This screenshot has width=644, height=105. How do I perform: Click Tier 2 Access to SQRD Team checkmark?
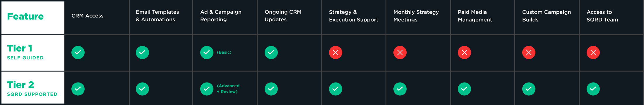pos(593,89)
